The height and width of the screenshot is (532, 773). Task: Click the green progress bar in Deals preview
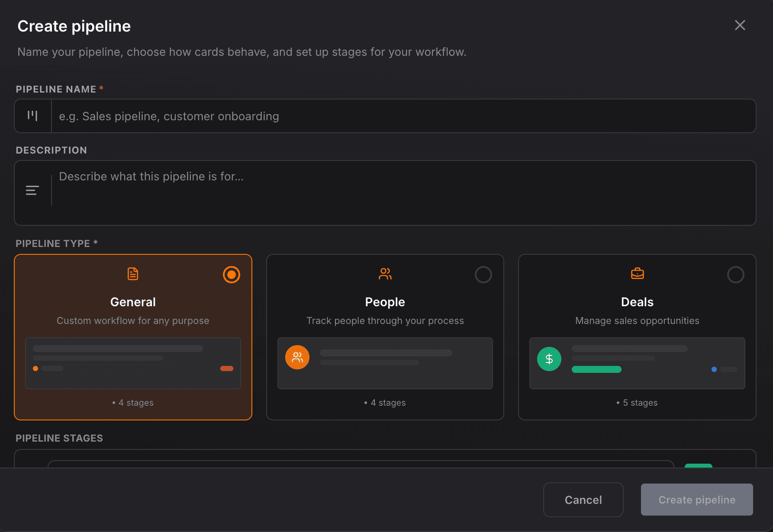(596, 369)
